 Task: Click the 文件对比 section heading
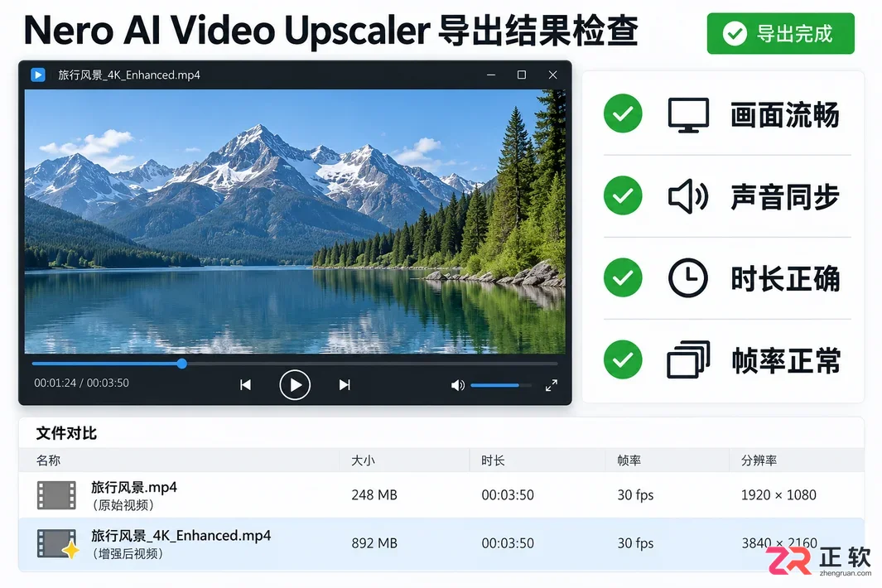[66, 433]
